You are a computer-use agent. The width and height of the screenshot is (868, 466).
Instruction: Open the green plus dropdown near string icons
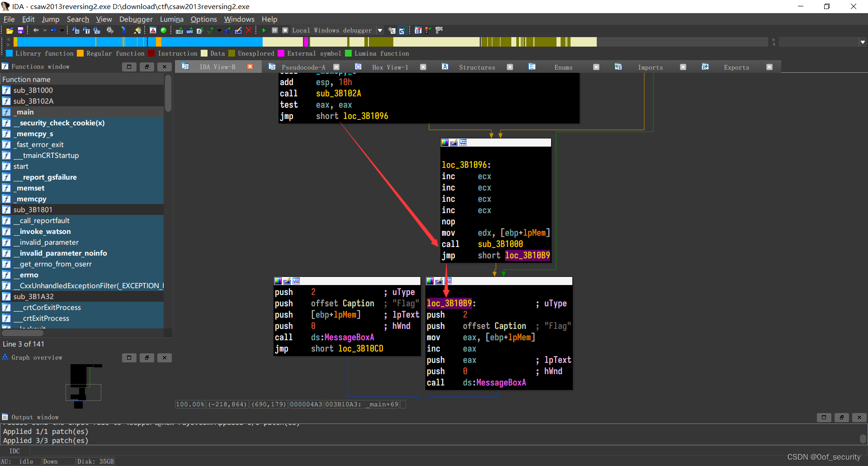(220, 30)
